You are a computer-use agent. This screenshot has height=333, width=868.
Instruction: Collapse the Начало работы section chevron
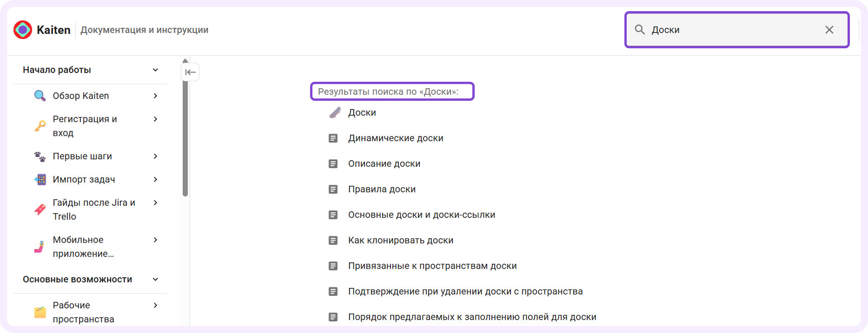click(155, 70)
